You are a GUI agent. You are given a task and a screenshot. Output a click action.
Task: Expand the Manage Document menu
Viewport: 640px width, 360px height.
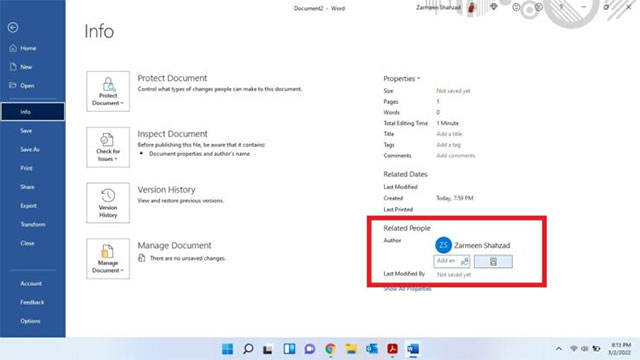coord(108,258)
